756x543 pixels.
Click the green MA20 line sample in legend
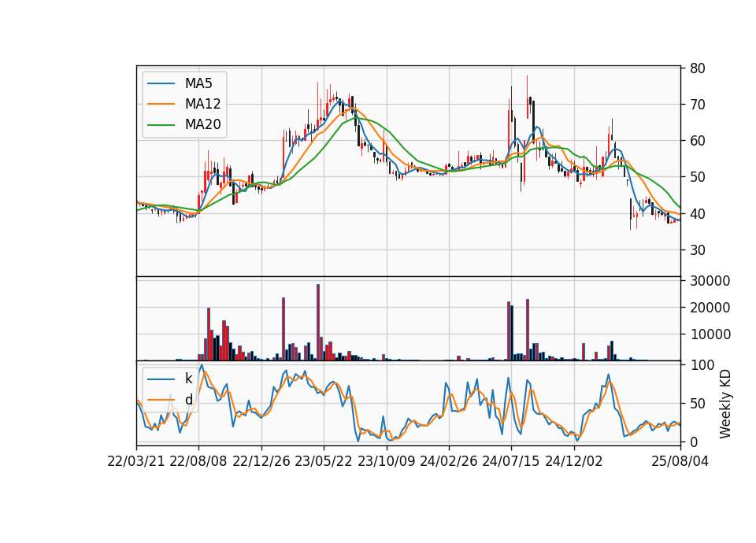(x=161, y=125)
